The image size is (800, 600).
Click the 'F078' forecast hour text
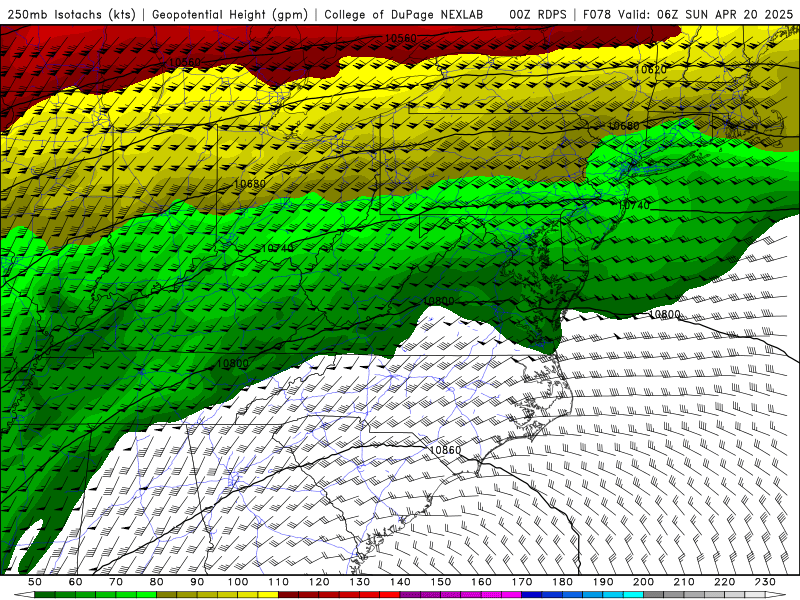pyautogui.click(x=597, y=15)
